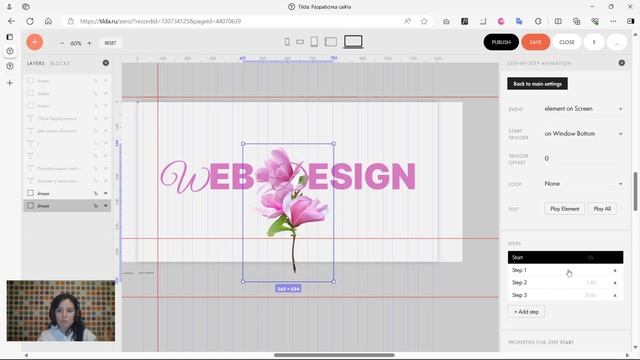Click the browser home icon
640x360 pixels.
tap(48, 21)
